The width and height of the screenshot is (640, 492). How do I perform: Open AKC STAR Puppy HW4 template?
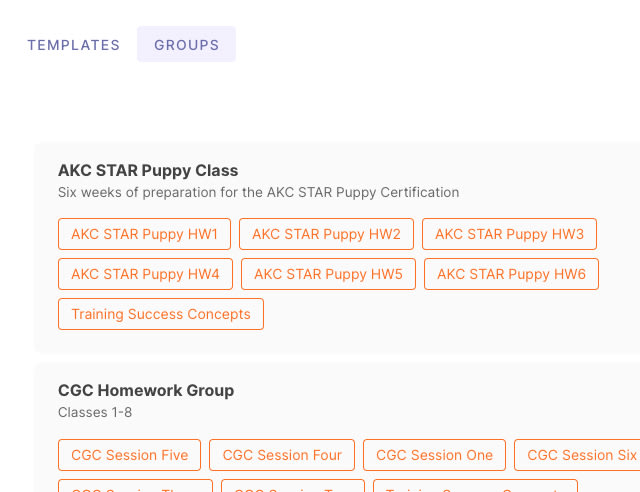pos(145,274)
